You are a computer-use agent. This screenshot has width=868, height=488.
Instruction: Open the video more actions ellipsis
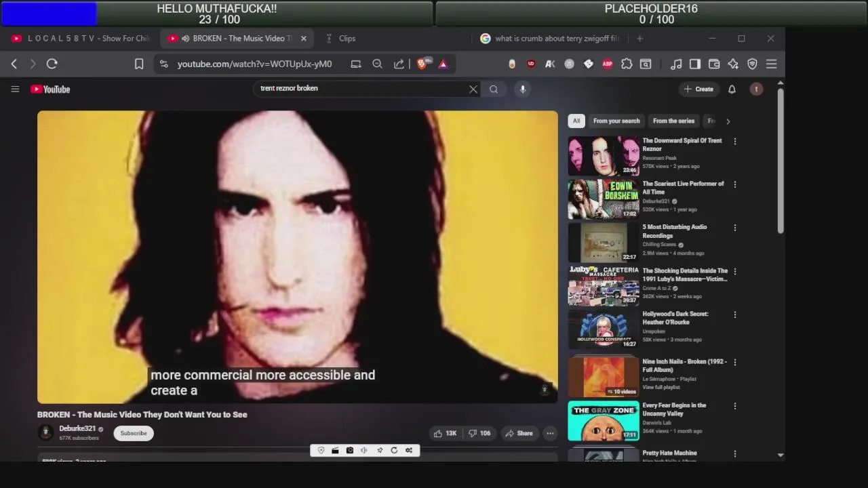(550, 433)
